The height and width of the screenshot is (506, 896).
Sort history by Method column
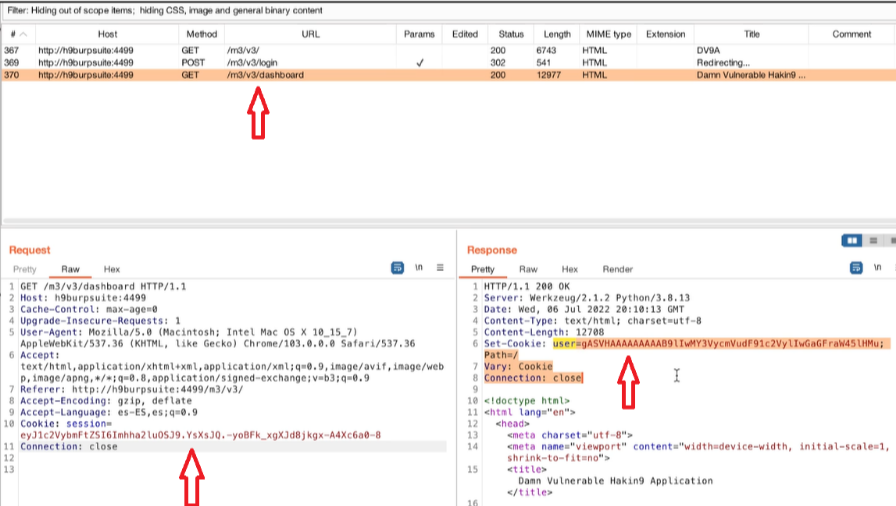[201, 34]
